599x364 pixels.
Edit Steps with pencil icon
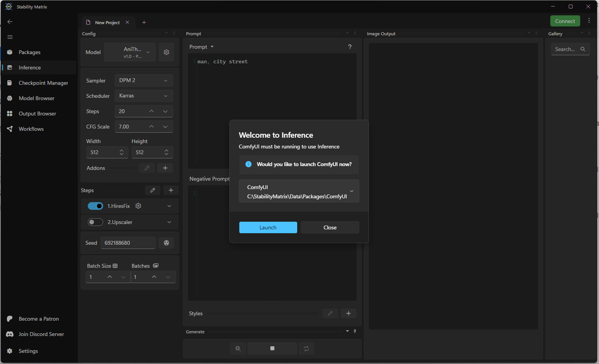point(153,190)
